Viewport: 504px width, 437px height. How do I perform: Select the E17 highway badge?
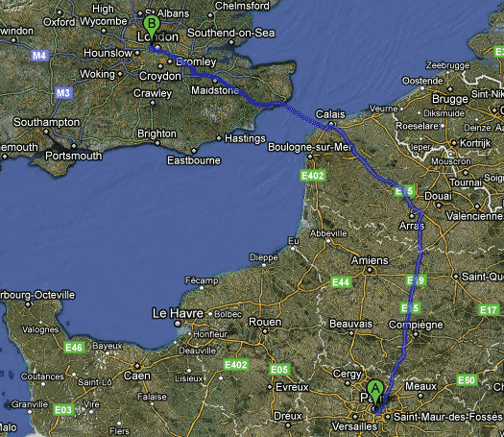tap(490, 310)
